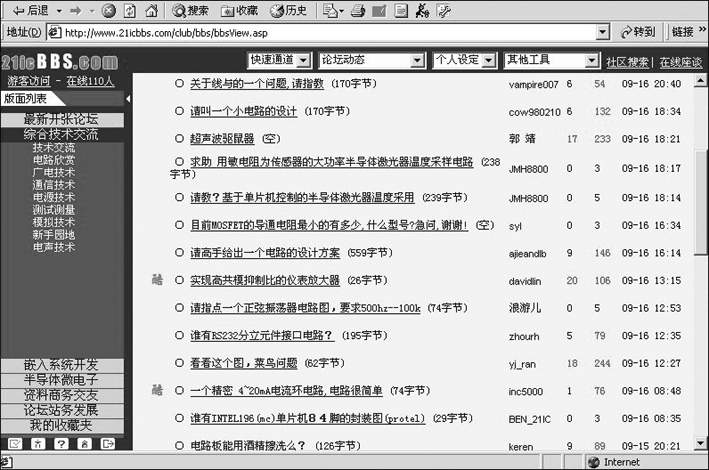709x470 pixels.
Task: Click the Discuss toolbar icon
Action: click(401, 10)
